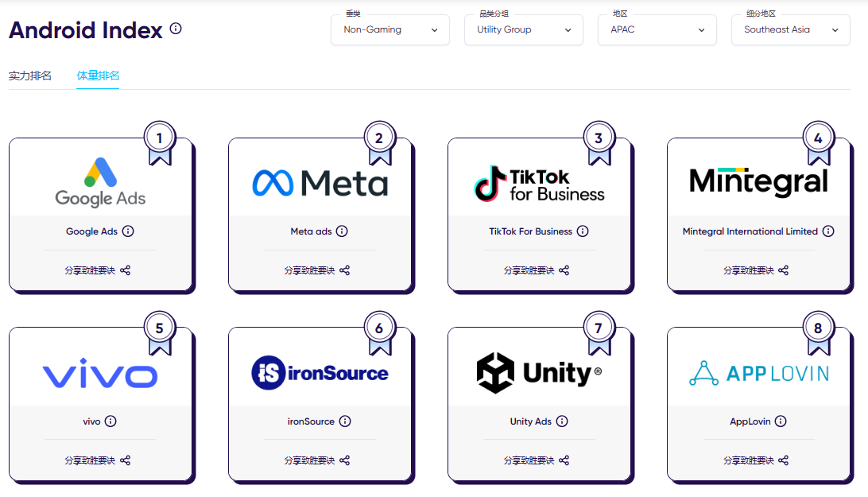Screen dimensions: 868x497
Task: Click rank 1 ribbon badge on Google Ads
Action: (160, 141)
